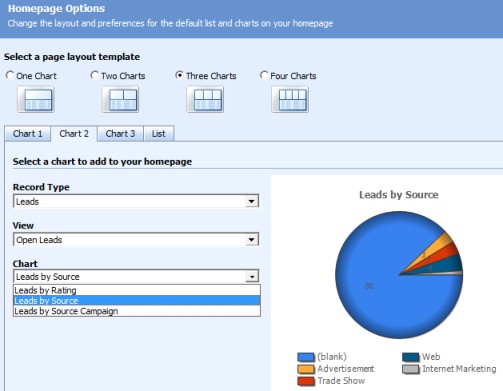Click the (blank) legend label
Image resolution: width=503 pixels, height=391 pixels.
coord(332,357)
